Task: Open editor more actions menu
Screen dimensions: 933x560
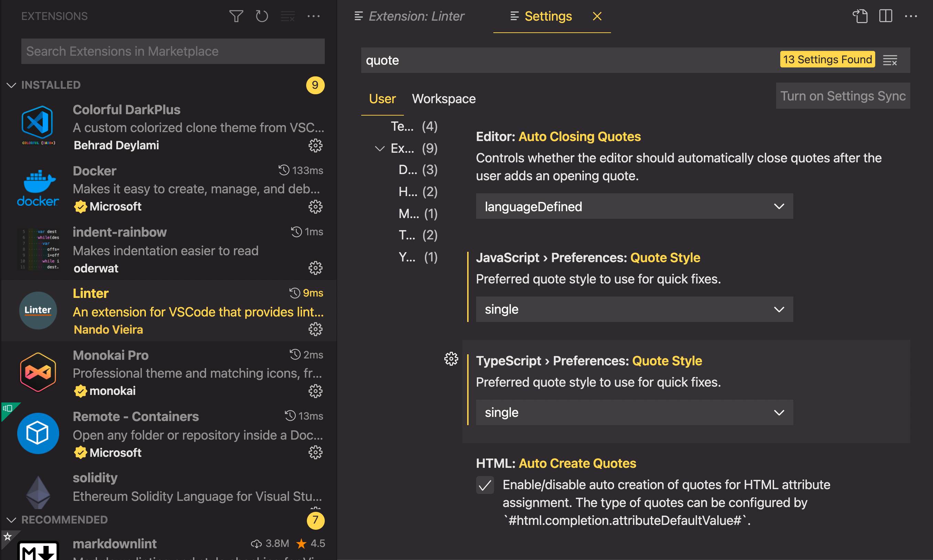Action: [911, 16]
